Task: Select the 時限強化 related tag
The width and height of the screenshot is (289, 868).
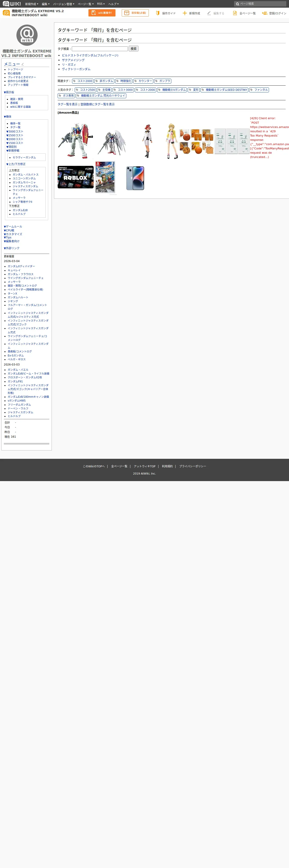Action: tap(124, 81)
